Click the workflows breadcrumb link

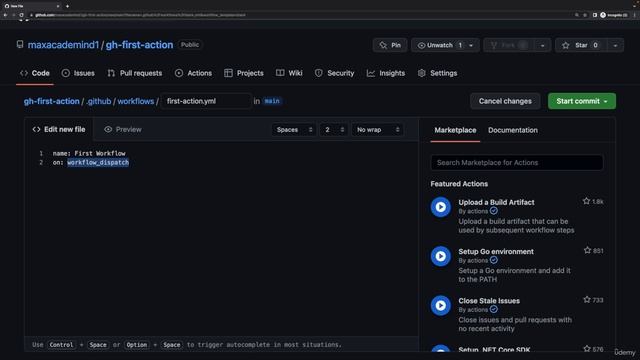[x=136, y=101]
